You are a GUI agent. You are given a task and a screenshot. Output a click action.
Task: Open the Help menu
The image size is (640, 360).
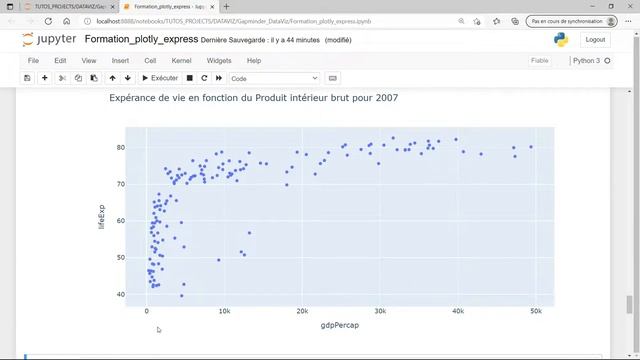[253, 60]
